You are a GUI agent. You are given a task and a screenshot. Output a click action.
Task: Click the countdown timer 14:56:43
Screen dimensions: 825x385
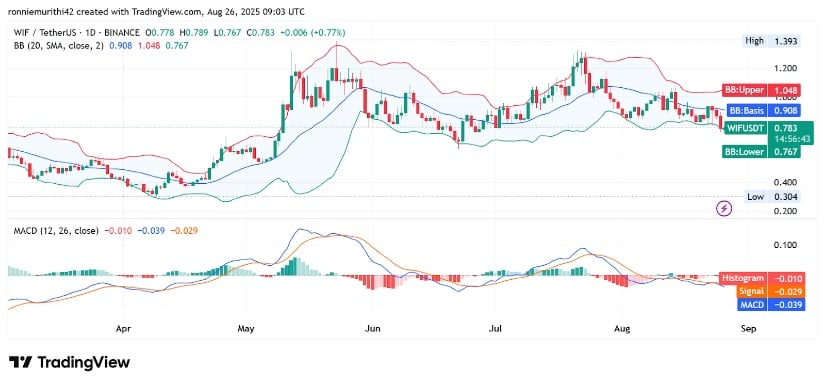tap(782, 139)
